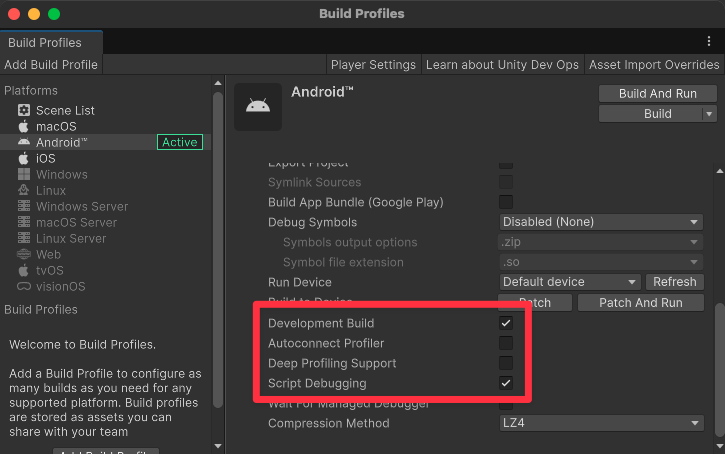Click the Run Device label

click(x=300, y=282)
